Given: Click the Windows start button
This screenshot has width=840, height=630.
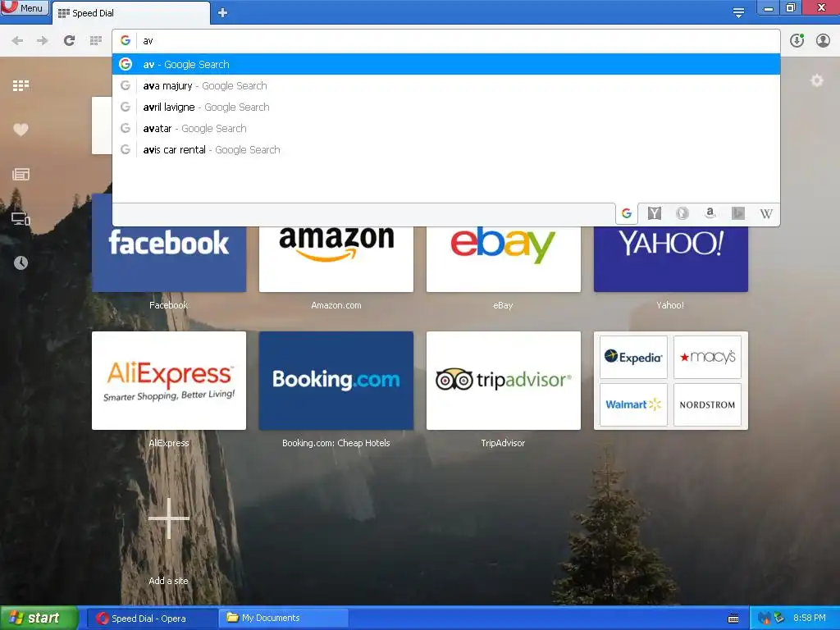Looking at the screenshot, I should pyautogui.click(x=39, y=618).
